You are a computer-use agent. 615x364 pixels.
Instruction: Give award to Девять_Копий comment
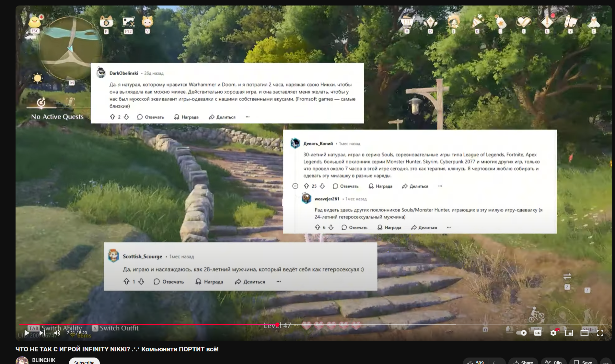tap(380, 186)
